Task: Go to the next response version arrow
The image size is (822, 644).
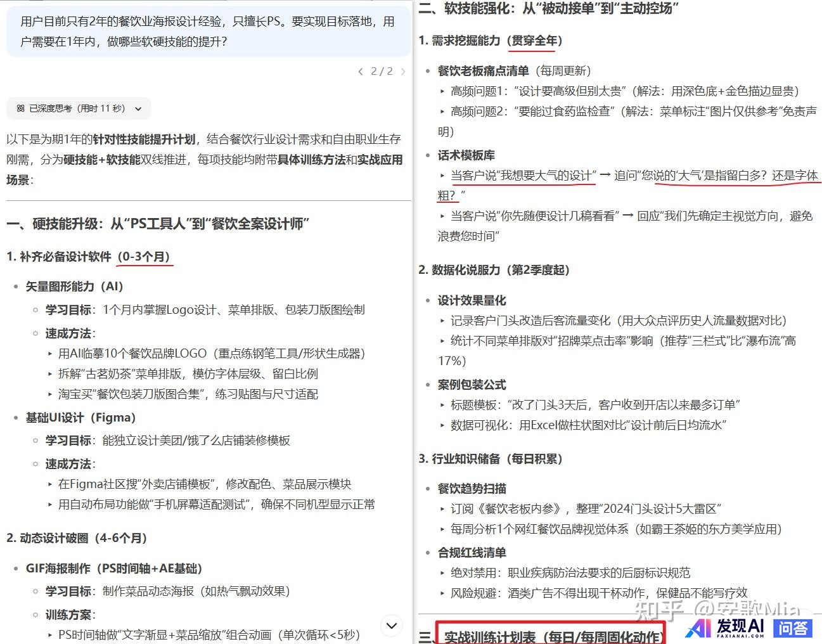Action: [x=403, y=72]
